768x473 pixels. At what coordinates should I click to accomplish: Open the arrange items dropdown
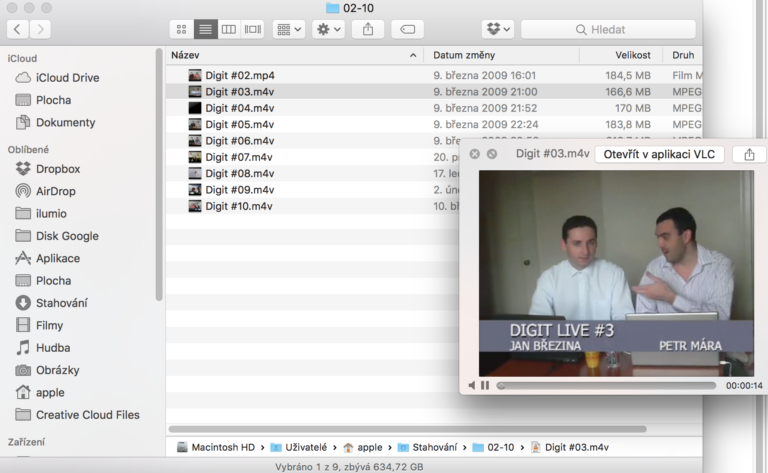288,30
